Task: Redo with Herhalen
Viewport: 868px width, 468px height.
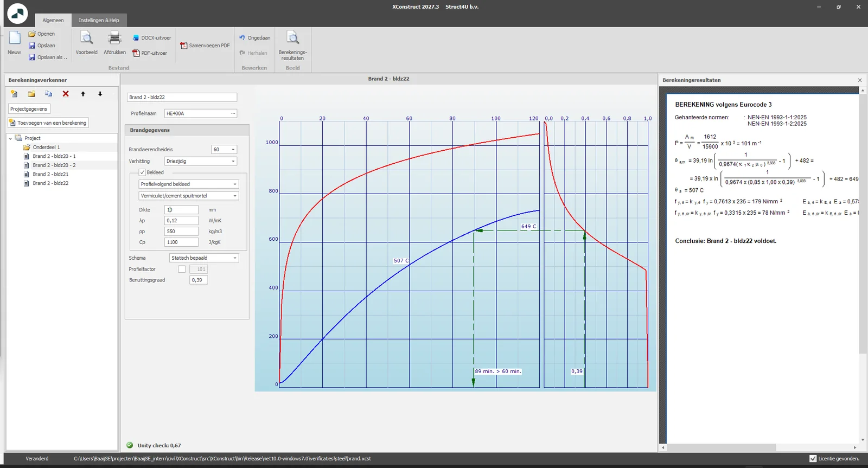Action: click(253, 53)
